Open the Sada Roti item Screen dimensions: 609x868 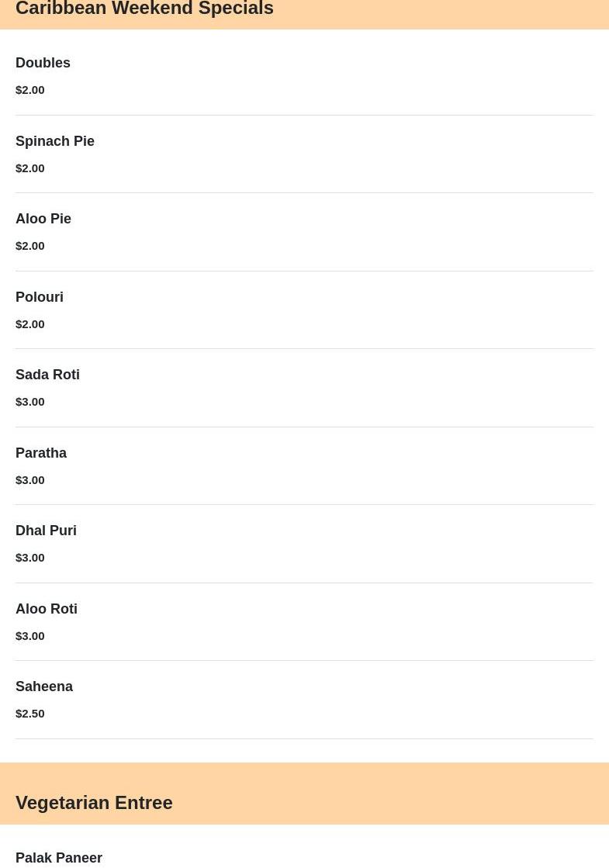coord(47,375)
